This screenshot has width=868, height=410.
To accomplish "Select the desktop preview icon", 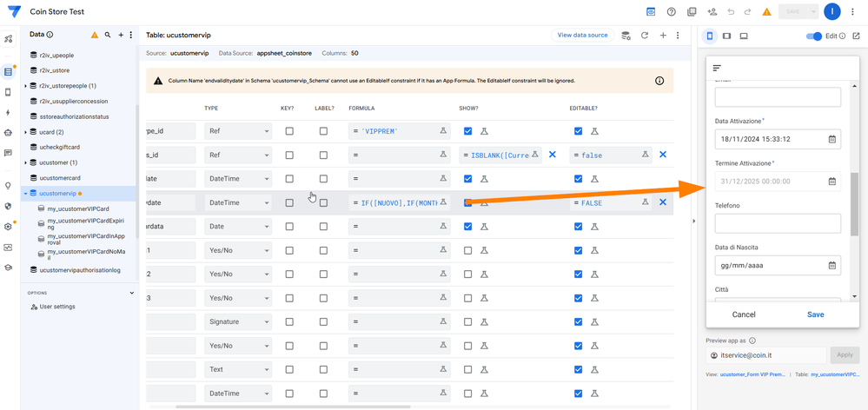I will pos(744,36).
